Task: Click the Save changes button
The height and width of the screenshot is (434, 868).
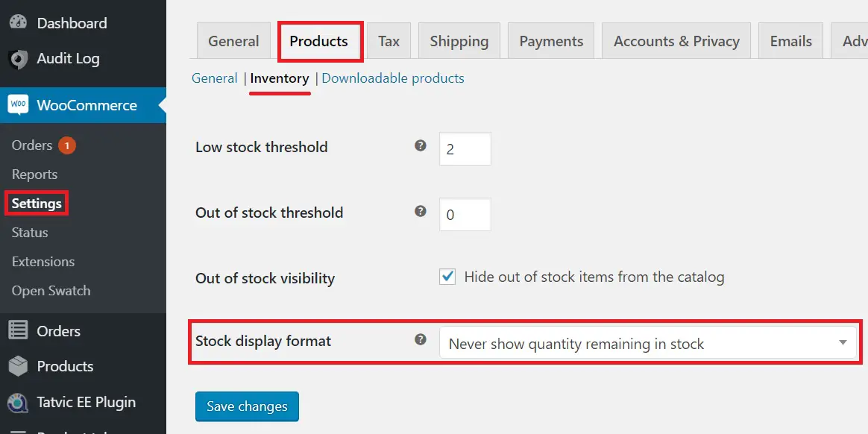Action: pos(247,406)
